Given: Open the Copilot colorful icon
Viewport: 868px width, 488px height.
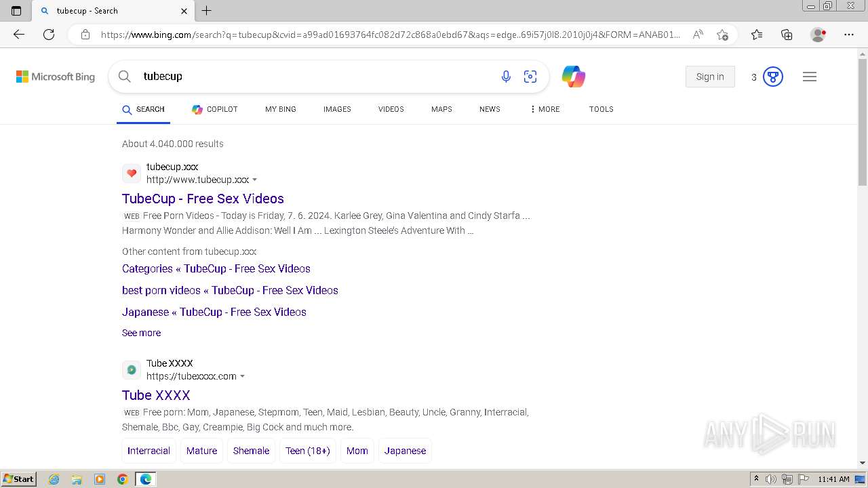Looking at the screenshot, I should [x=574, y=77].
